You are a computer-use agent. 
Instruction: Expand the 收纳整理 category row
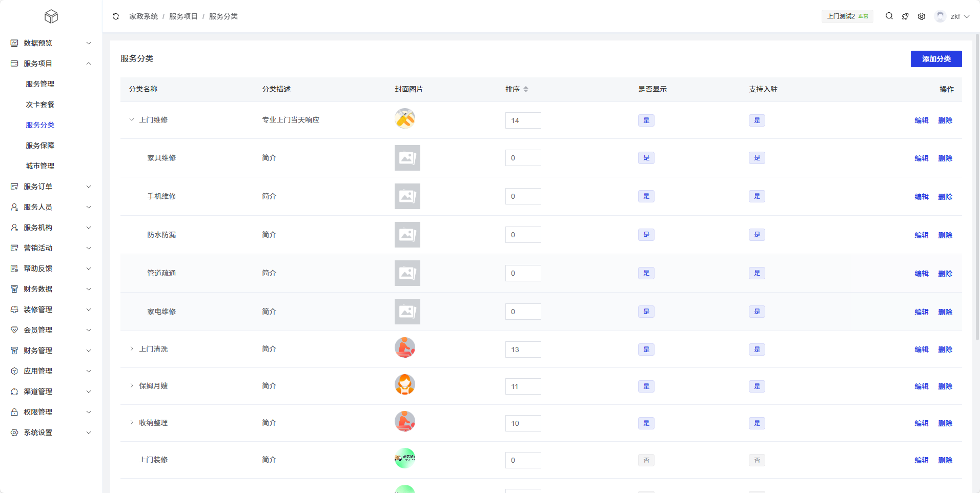pos(132,423)
